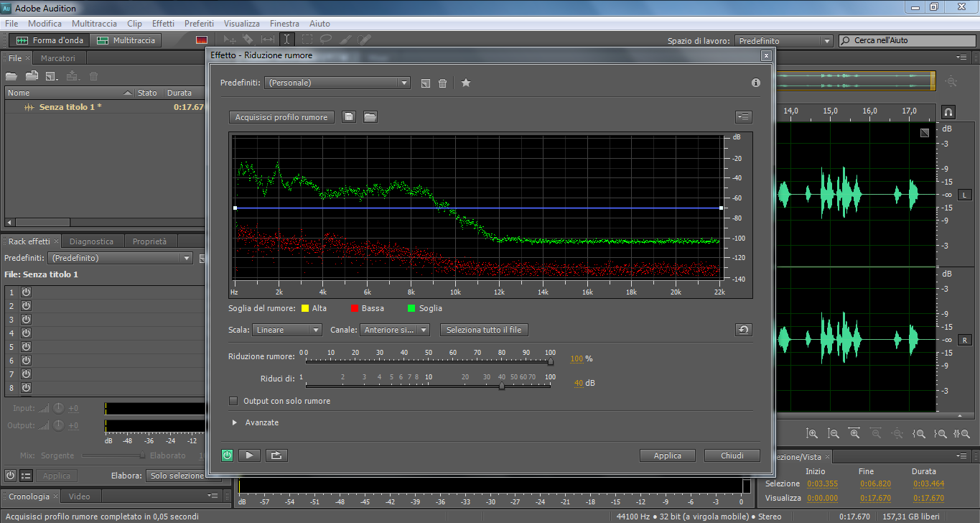Click the blue noise floor curve left point
Image resolution: width=980 pixels, height=523 pixels.
235,208
